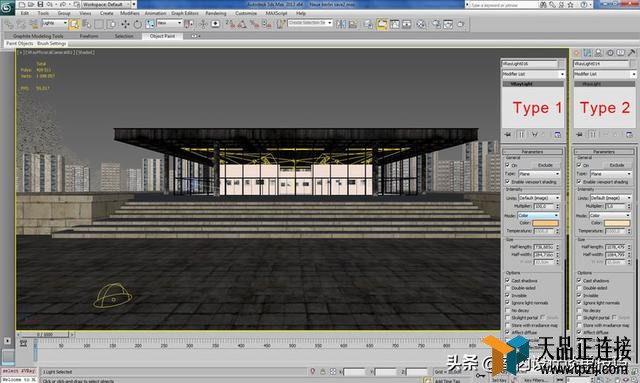Toggle Ignore light normals in Type 2 panel
This screenshot has width=640, height=383.
click(579, 303)
